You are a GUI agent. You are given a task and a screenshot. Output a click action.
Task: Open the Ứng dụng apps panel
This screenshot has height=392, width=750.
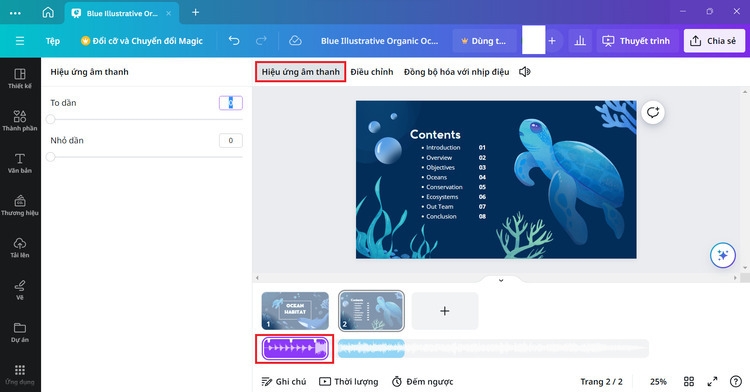coord(20,374)
